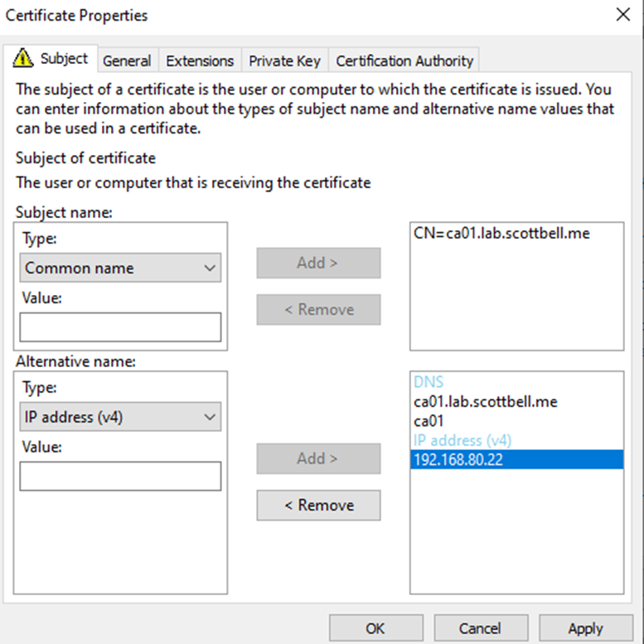Expand the Subject name Type dropdown
Screen dimensions: 644x644
[120, 268]
